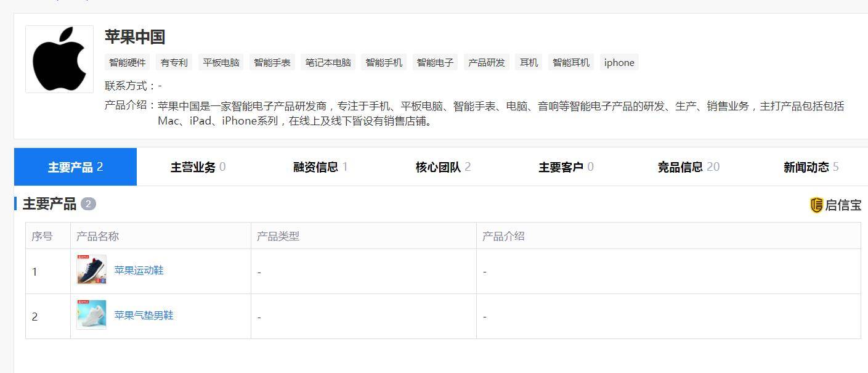Click the 智能硬件 tag
Image resolution: width=868 pixels, height=373 pixels.
point(128,62)
